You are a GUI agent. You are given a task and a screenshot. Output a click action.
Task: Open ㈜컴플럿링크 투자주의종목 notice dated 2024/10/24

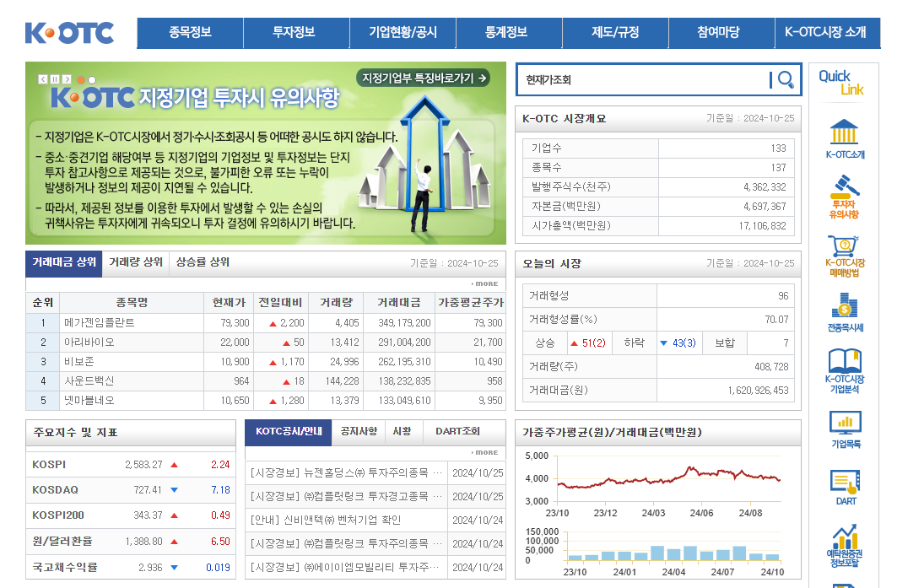point(346,543)
